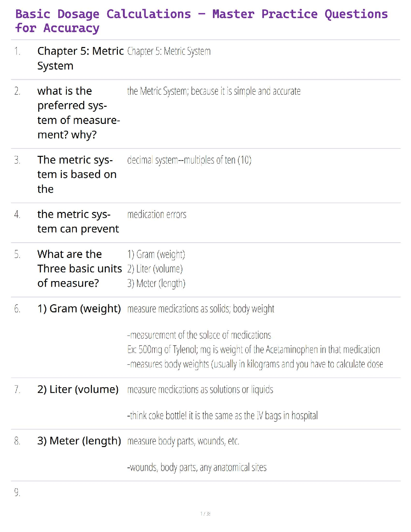This screenshot has height=532, width=411.
Task: Select the term "The metric system is based on the"
Action: coord(77,174)
